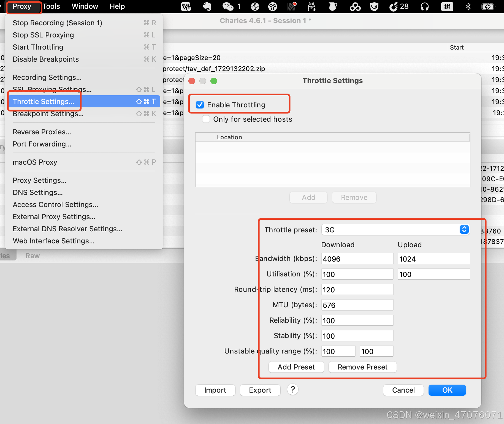
Task: Click the Upload bandwidth field 1024
Action: pyautogui.click(x=434, y=259)
